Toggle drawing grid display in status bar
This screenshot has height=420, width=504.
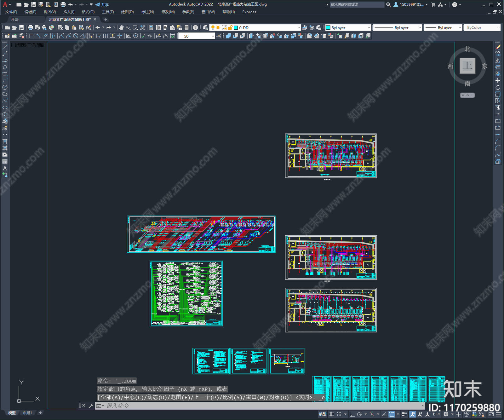point(331,414)
